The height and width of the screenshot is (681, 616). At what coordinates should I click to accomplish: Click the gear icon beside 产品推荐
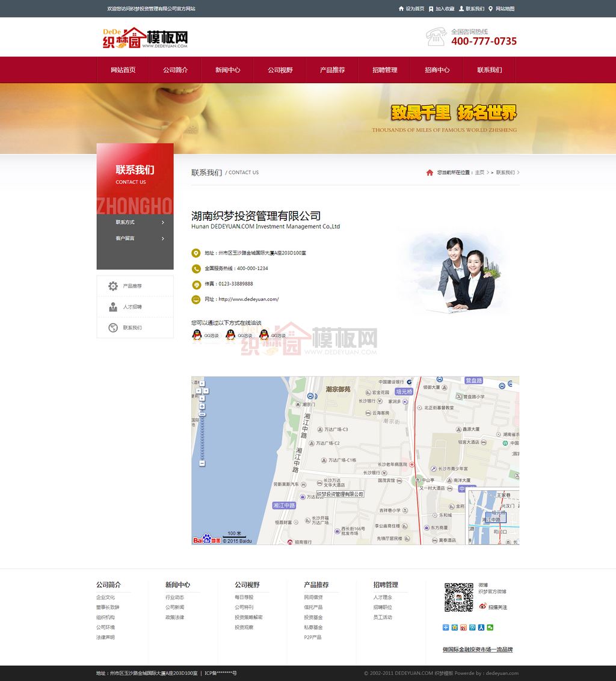pos(113,286)
